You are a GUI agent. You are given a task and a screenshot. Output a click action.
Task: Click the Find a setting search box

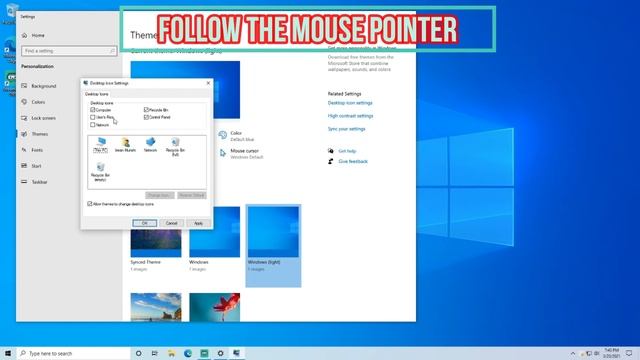coord(69,51)
